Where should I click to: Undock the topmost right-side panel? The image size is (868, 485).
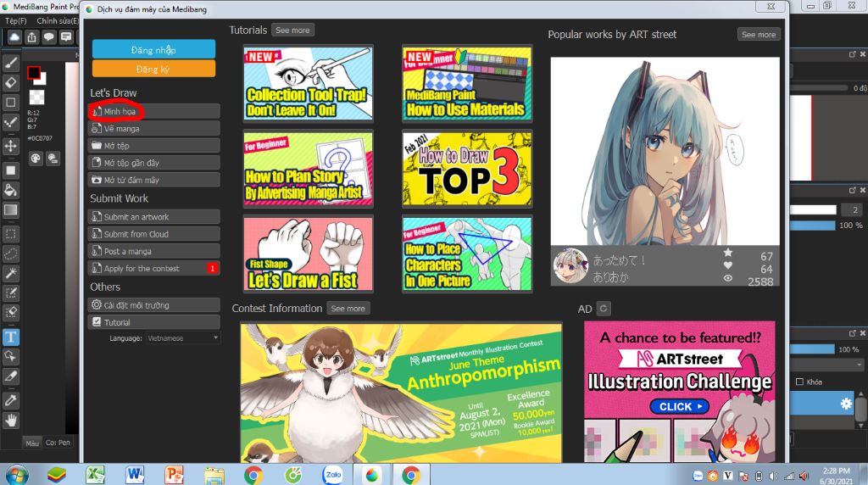[x=853, y=54]
